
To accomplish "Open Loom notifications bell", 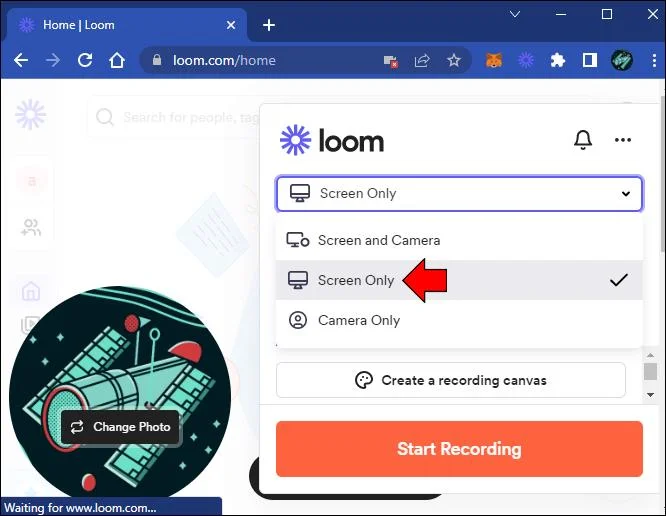I will click(x=583, y=140).
